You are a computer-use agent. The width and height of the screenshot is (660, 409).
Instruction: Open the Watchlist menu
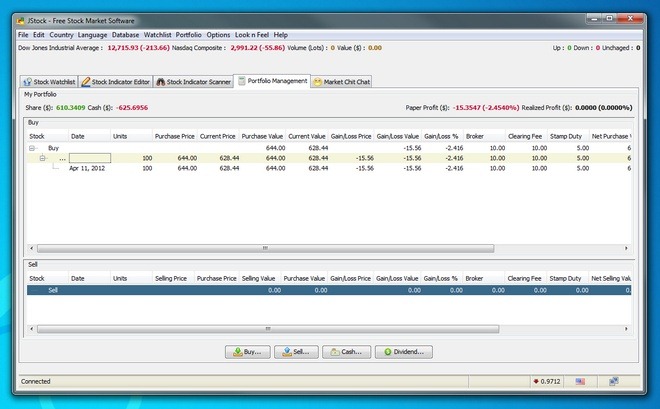coord(157,35)
